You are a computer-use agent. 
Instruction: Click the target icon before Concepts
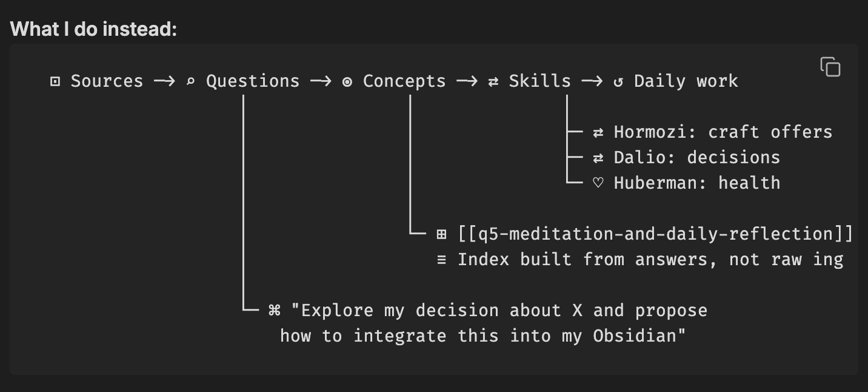click(x=347, y=81)
